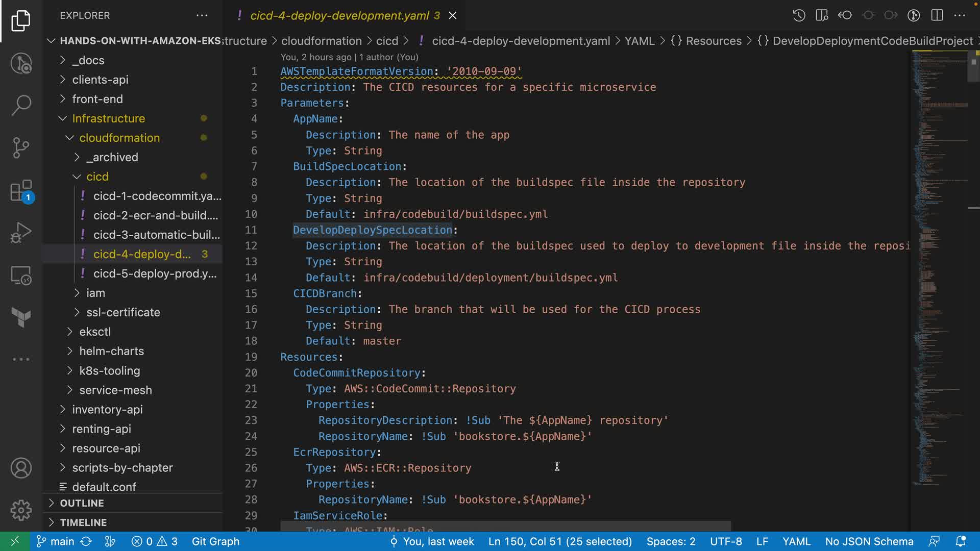Collapse the cicd folder
This screenshot has height=551, width=980.
97,177
